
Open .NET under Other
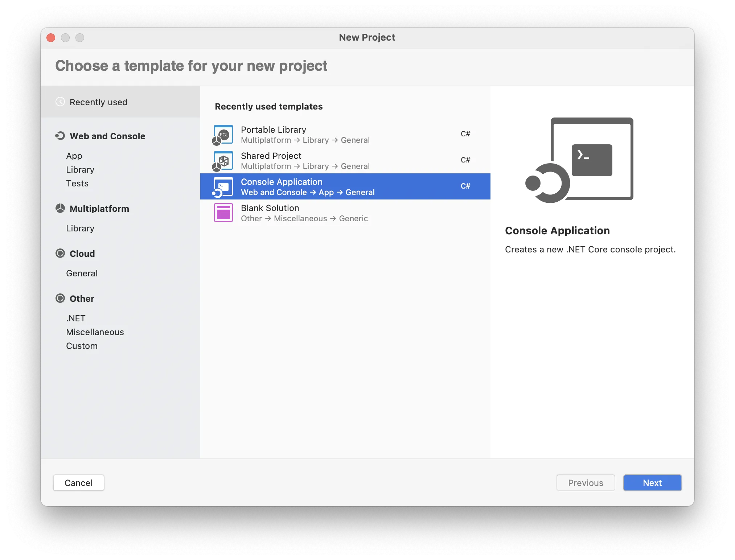(76, 318)
